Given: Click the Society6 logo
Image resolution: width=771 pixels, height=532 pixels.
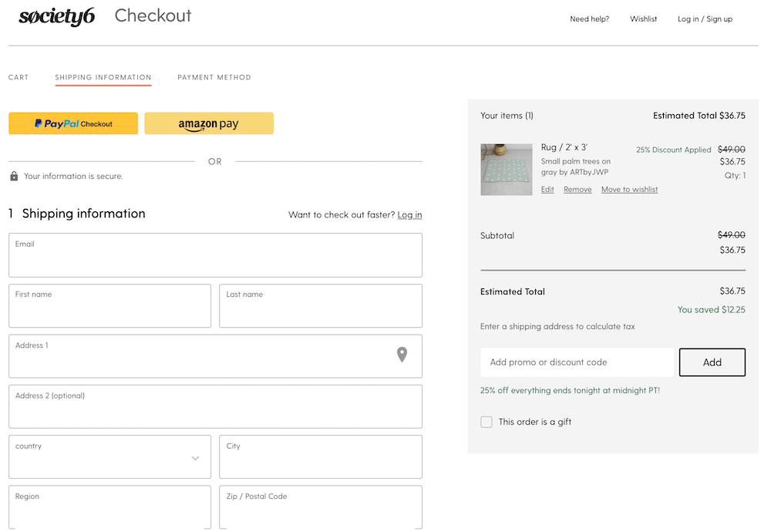Looking at the screenshot, I should (56, 17).
